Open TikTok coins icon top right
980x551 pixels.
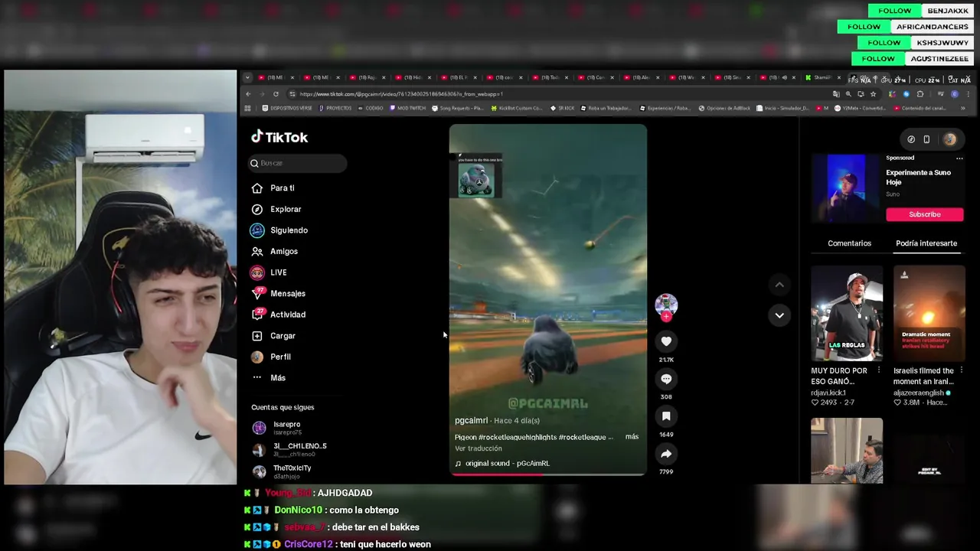(911, 139)
